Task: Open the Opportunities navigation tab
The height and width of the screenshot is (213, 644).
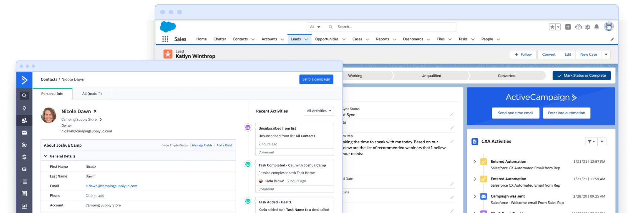Action: point(330,39)
